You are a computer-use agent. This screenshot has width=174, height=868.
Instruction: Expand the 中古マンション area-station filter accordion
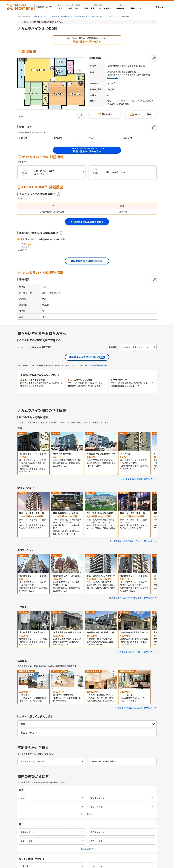[87, 733]
